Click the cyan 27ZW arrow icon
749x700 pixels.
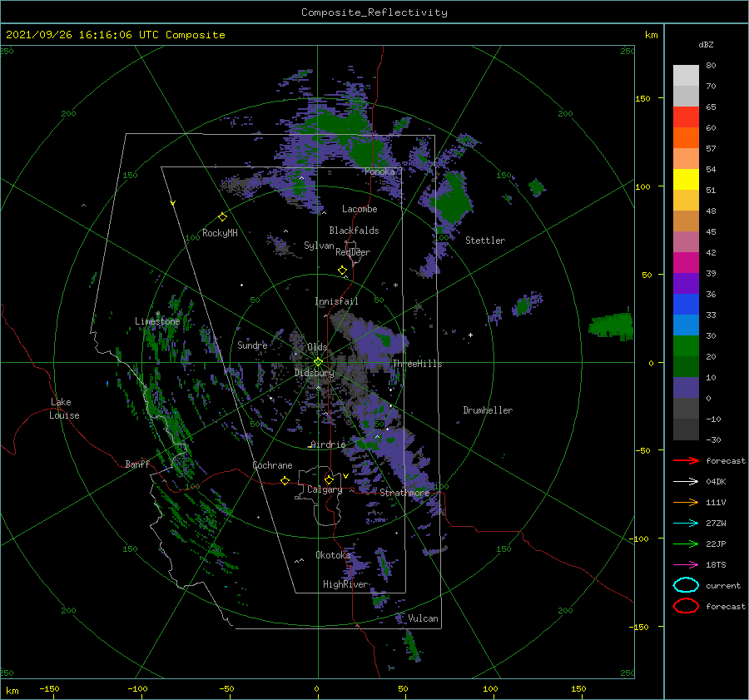pos(686,524)
